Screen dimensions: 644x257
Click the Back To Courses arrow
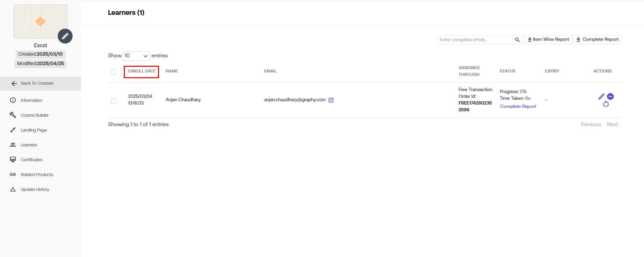pos(14,84)
